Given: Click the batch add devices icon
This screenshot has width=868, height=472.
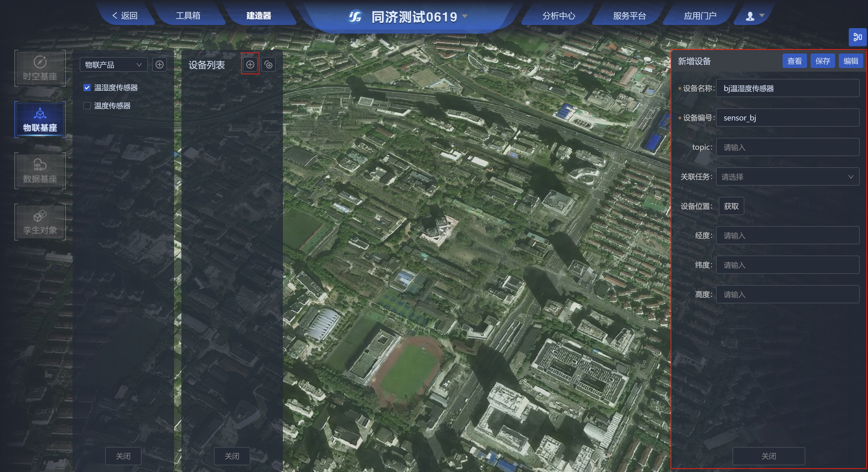Looking at the screenshot, I should coord(269,65).
